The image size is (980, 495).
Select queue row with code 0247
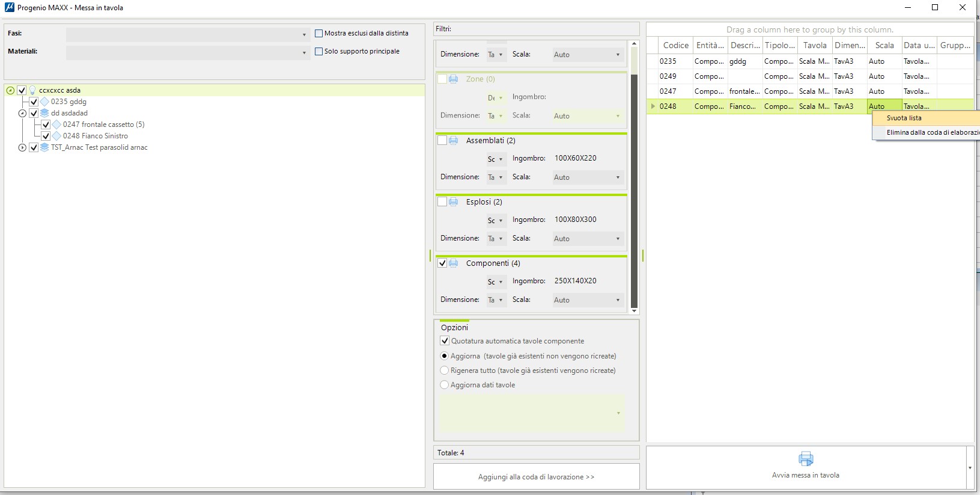[810, 91]
